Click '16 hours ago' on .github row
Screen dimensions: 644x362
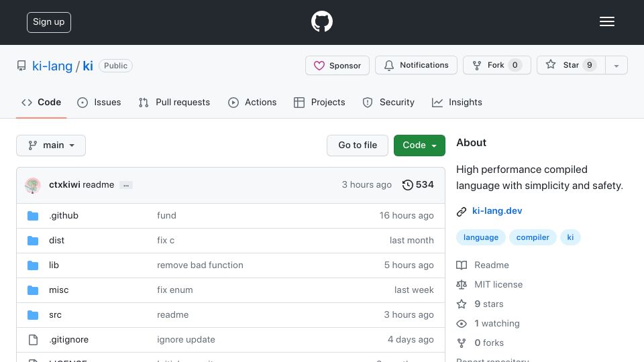tap(407, 215)
